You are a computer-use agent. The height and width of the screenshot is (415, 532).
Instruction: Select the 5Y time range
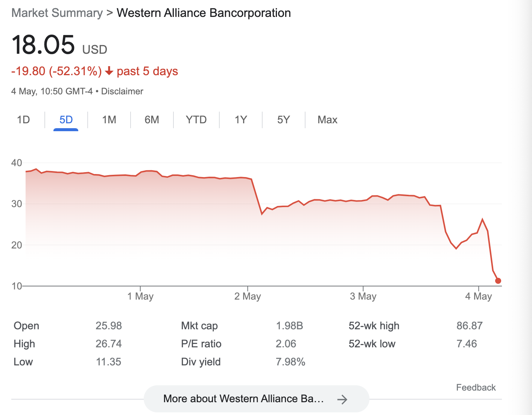tap(283, 120)
